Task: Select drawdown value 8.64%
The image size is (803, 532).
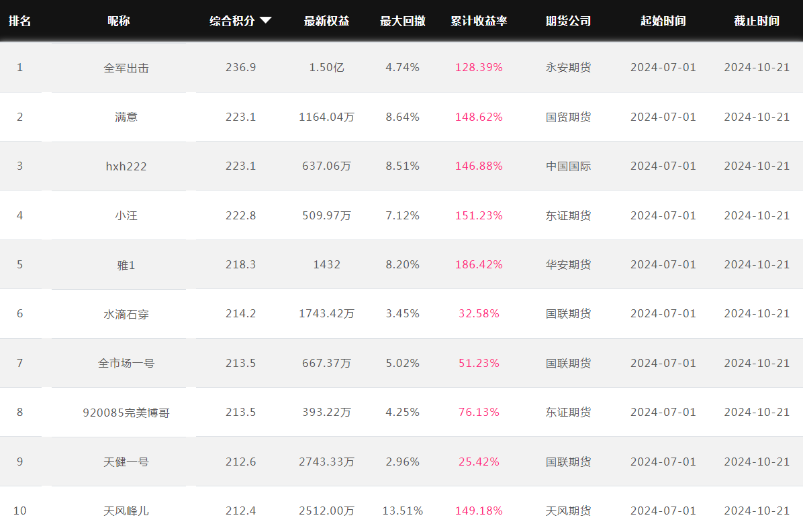Action: 403,117
